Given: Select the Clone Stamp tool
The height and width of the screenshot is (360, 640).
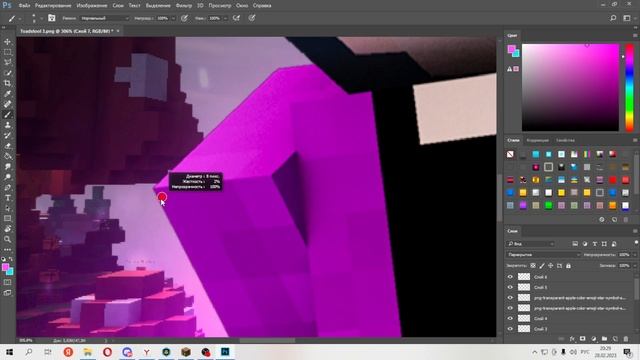Looking at the screenshot, I should pyautogui.click(x=7, y=125).
